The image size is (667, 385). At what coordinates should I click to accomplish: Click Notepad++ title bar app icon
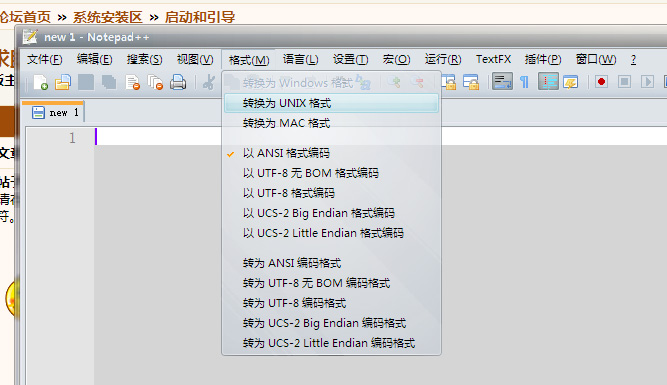point(30,37)
